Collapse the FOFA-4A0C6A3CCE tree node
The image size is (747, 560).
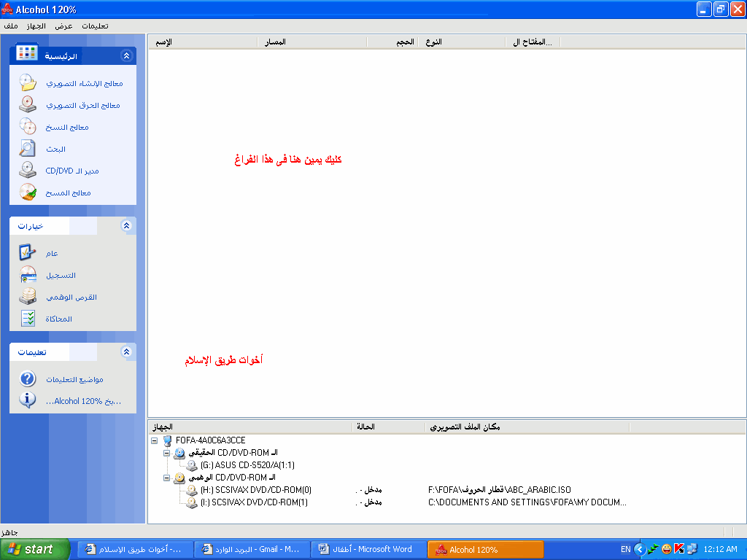click(155, 440)
